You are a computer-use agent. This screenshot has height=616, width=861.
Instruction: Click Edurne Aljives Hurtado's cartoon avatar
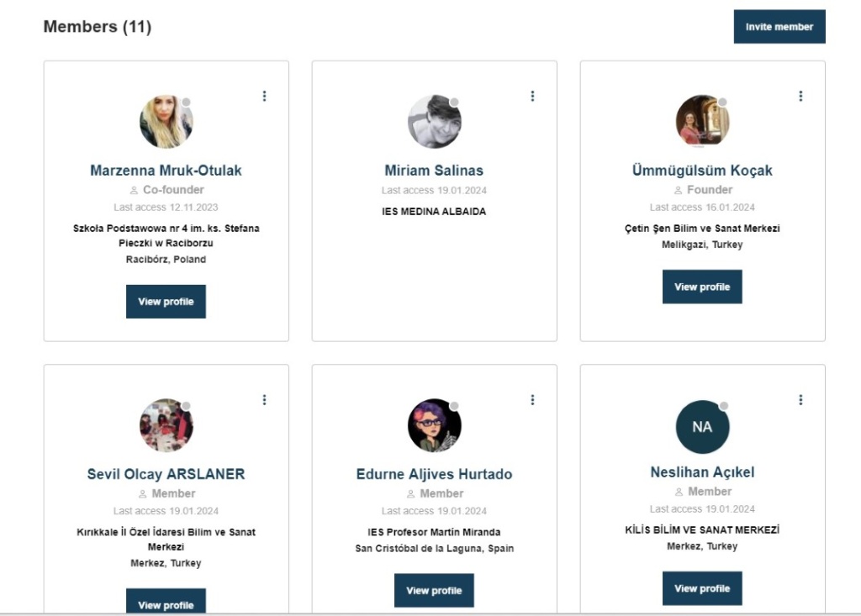(434, 425)
